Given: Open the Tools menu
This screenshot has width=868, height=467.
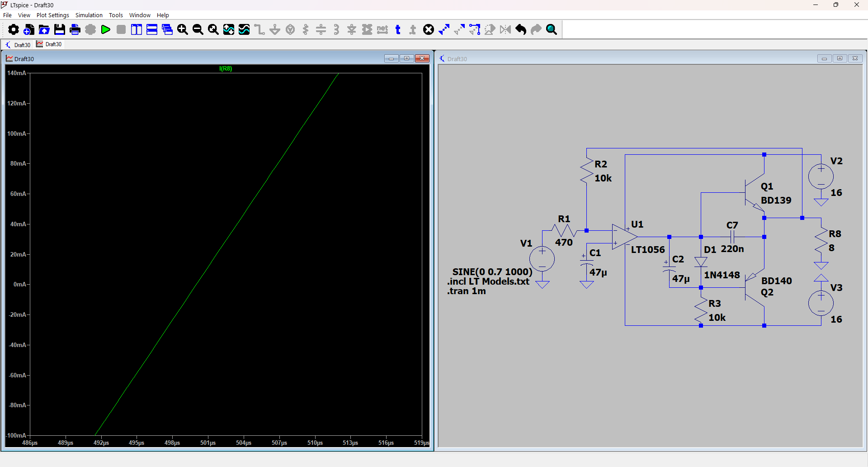Looking at the screenshot, I should pyautogui.click(x=116, y=15).
